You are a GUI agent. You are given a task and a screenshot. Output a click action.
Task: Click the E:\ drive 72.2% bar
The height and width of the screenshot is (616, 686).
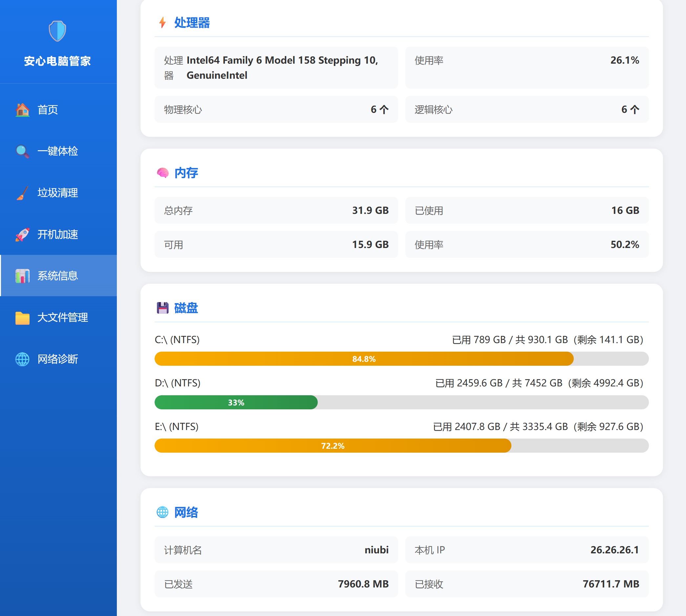point(333,446)
